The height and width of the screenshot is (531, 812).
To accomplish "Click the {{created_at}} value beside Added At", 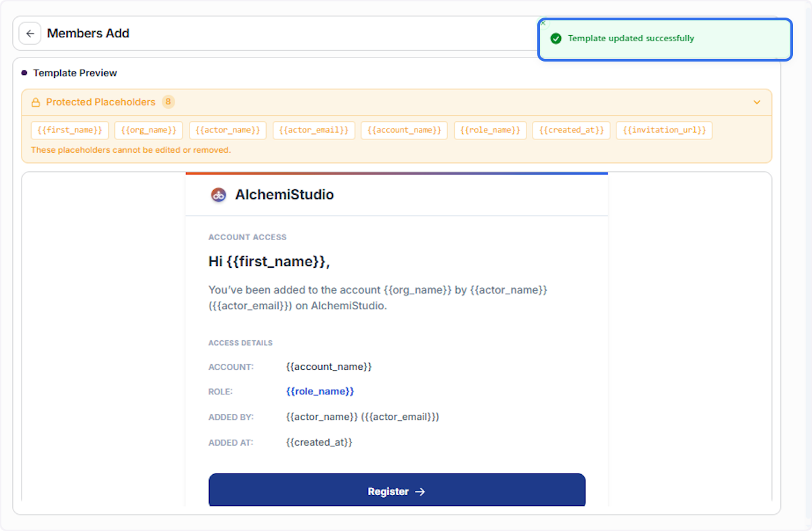I will click(319, 442).
